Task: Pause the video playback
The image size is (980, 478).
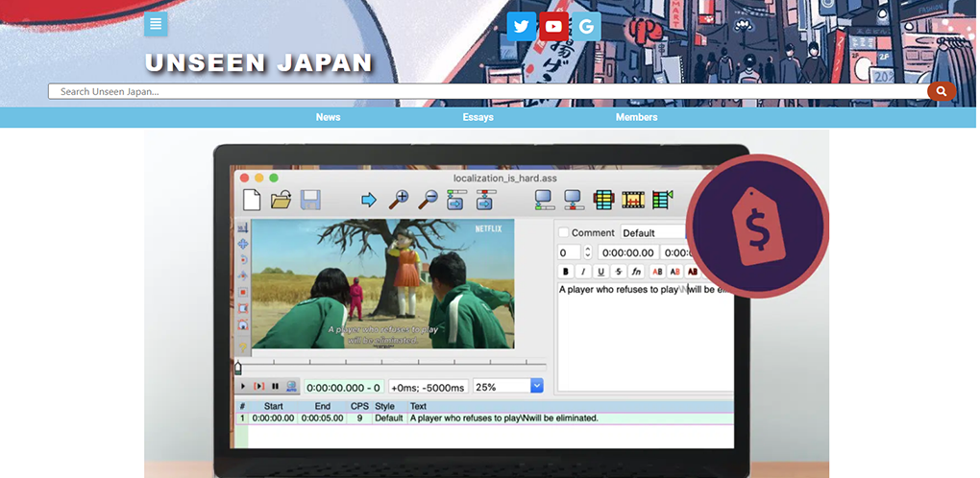Action: [x=275, y=386]
